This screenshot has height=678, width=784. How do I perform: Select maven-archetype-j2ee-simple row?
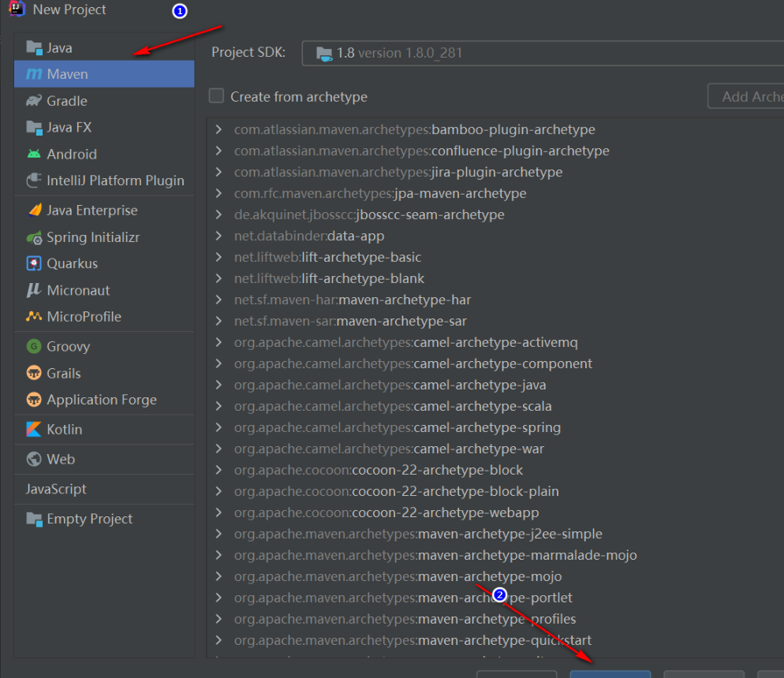pyautogui.click(x=495, y=534)
